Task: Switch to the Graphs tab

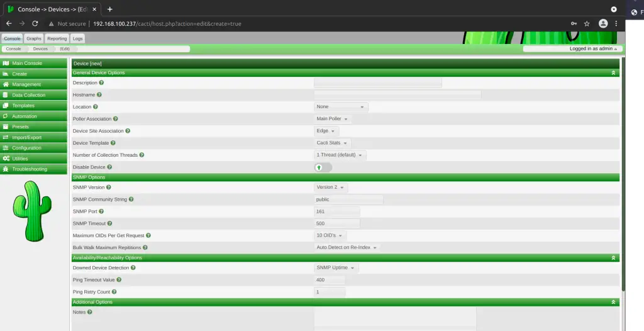Action: [34, 38]
